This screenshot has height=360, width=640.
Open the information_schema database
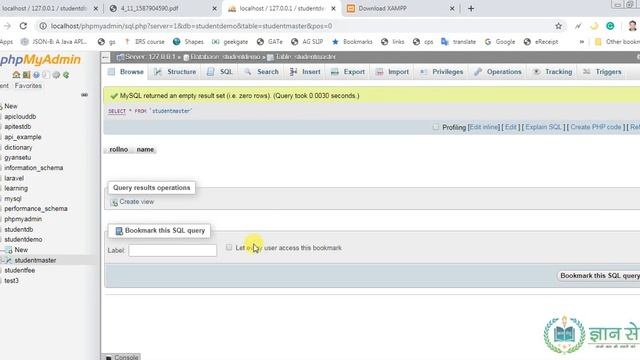(x=33, y=168)
